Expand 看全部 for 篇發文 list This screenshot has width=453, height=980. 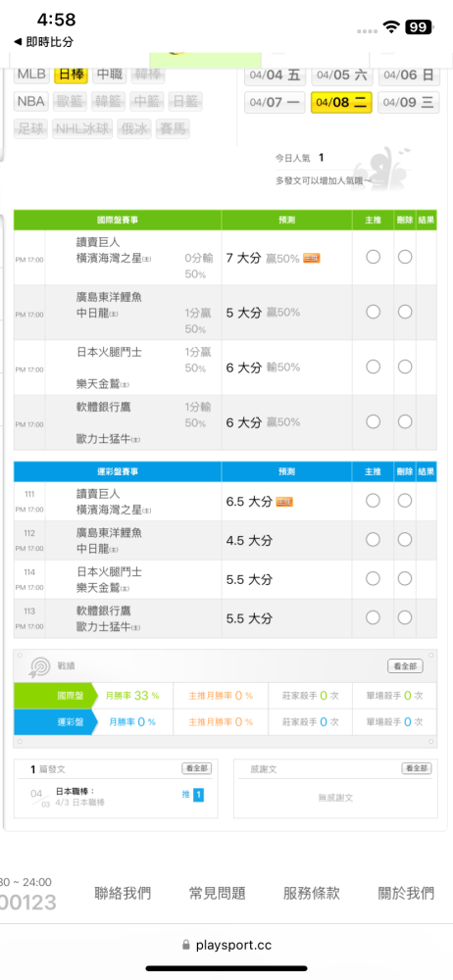click(196, 768)
